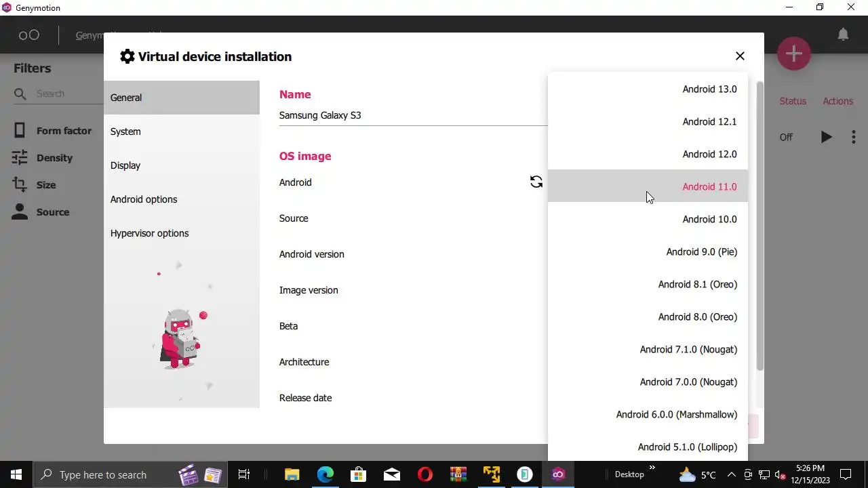Open the Windows Start menu
Image resolution: width=868 pixels, height=488 pixels.
16,474
